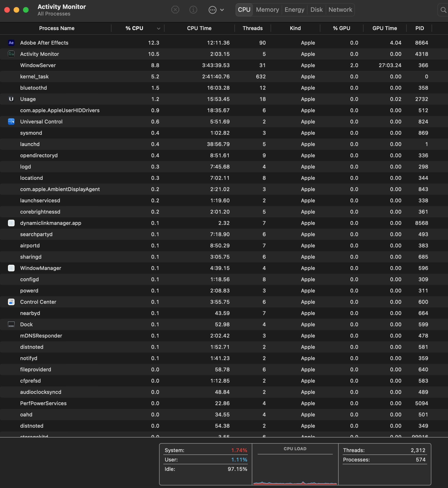Click the WindowManager process icon
Screen dimensions: 448x488
coord(11,268)
